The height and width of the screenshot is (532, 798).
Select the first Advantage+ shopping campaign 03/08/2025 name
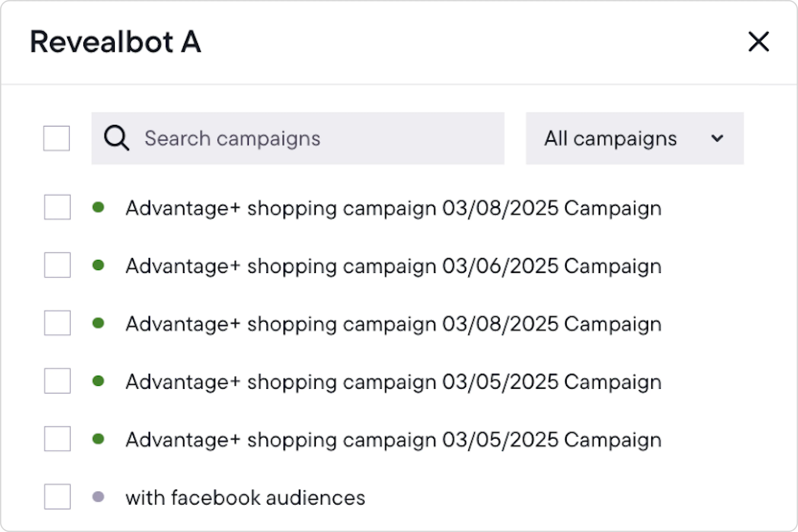(x=393, y=208)
